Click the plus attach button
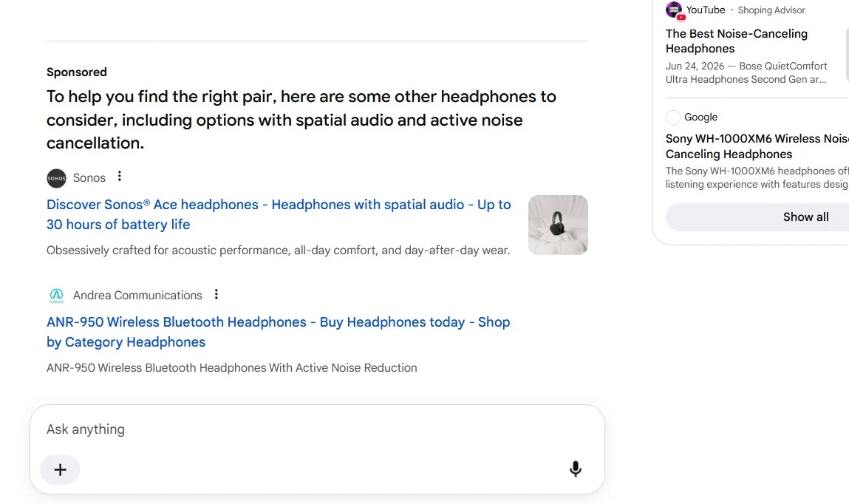 click(60, 469)
